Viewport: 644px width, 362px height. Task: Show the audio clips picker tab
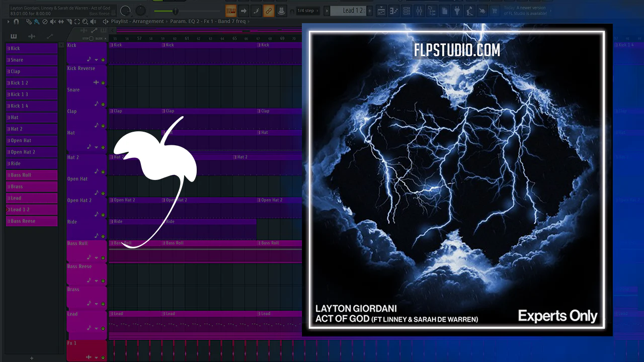(x=32, y=36)
